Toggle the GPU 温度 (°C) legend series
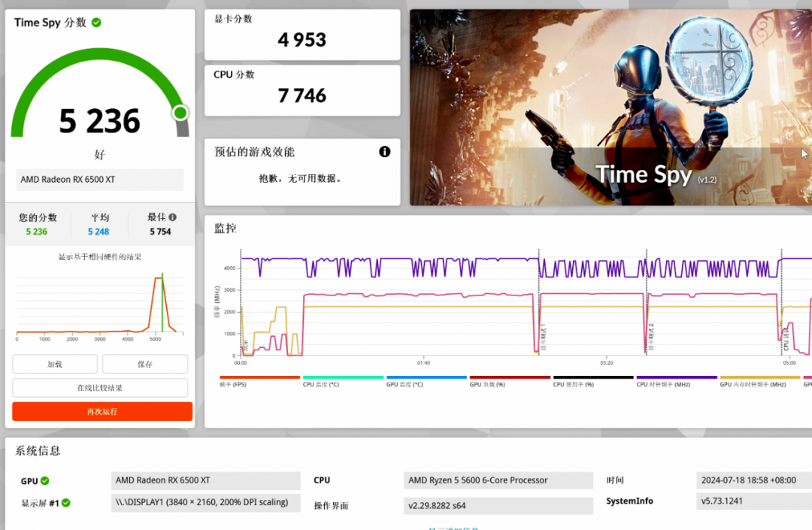The image size is (812, 530). (x=426, y=381)
